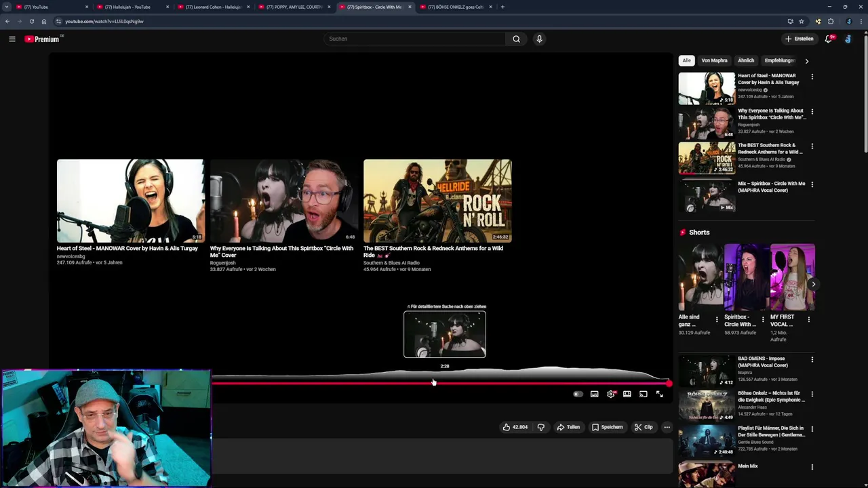Viewport: 868px width, 488px height.
Task: Open options for BAD OMENS Impose video
Action: pos(812,359)
